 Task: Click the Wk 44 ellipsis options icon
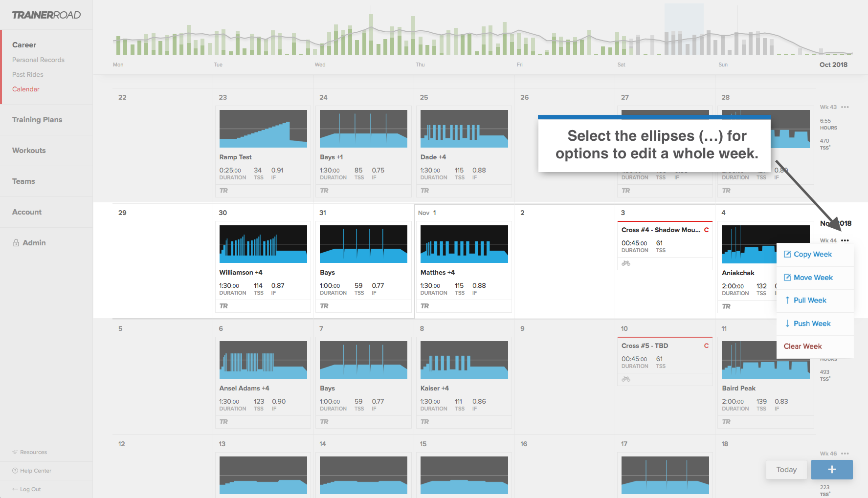coord(845,240)
